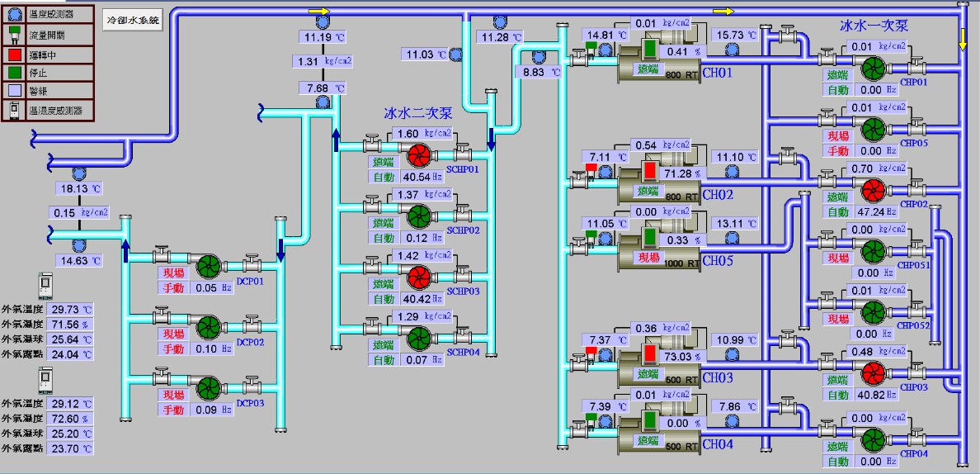980x474 pixels.
Task: Click the 警報 legend swatch
Action: coord(14,92)
